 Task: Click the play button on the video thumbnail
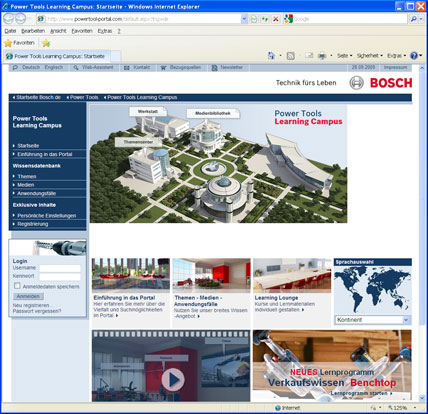[173, 379]
